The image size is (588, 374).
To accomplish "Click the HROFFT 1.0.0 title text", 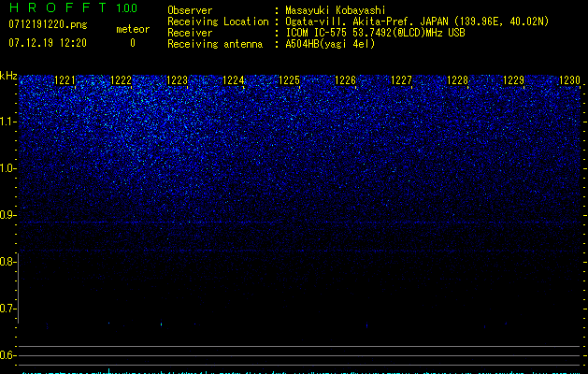I will (74, 7).
